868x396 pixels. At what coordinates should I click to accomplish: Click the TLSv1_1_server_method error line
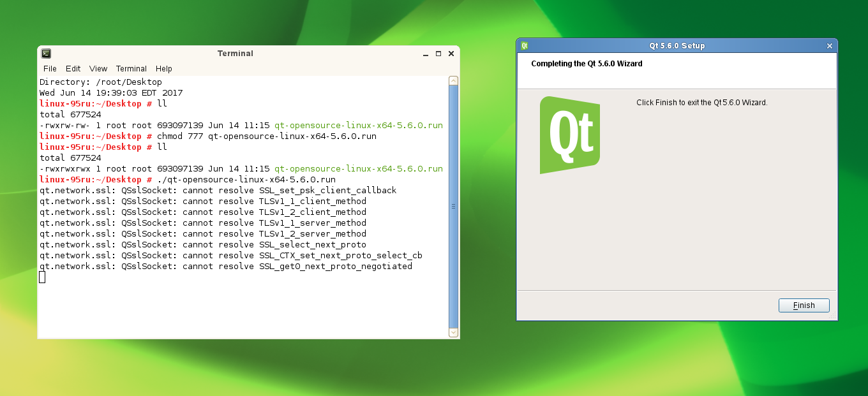(203, 223)
